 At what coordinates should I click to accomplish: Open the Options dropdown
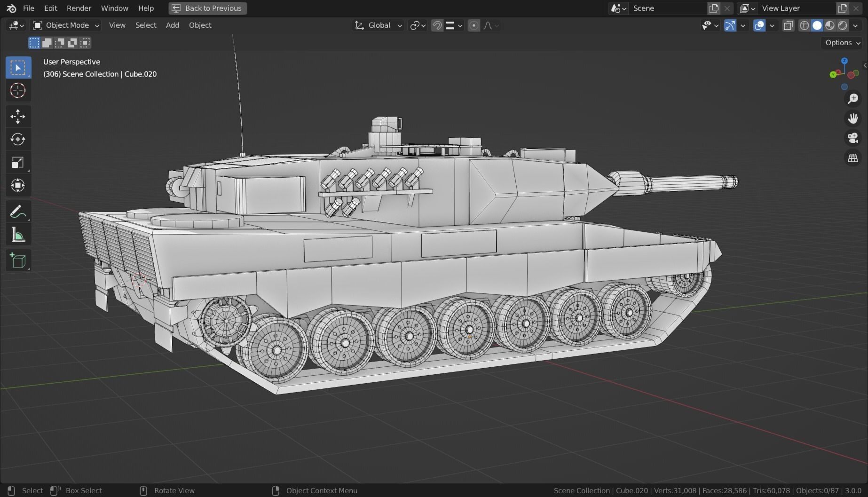843,43
